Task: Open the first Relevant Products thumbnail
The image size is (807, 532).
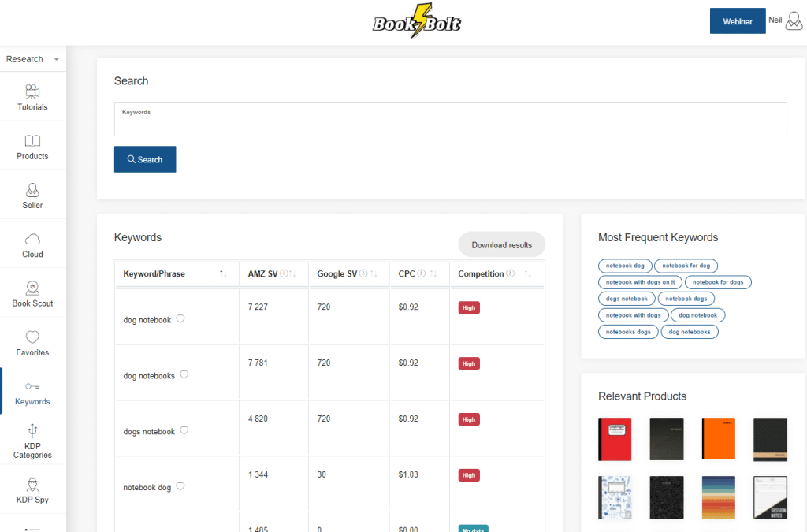Action: [x=615, y=439]
